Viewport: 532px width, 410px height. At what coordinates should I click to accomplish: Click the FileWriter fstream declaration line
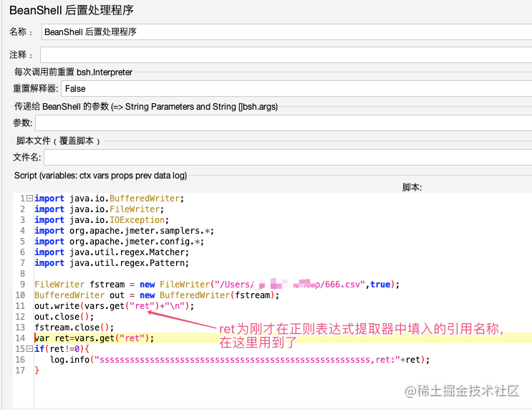[x=217, y=285]
